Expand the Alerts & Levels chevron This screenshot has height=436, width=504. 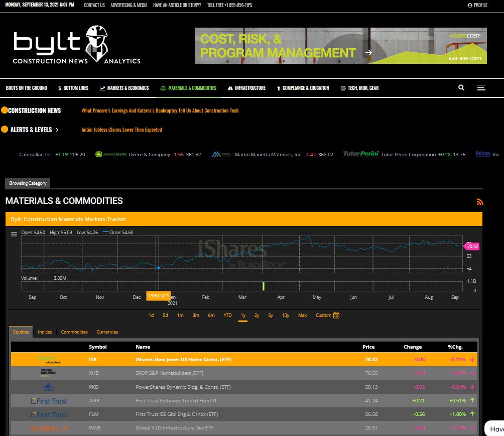pyautogui.click(x=56, y=129)
